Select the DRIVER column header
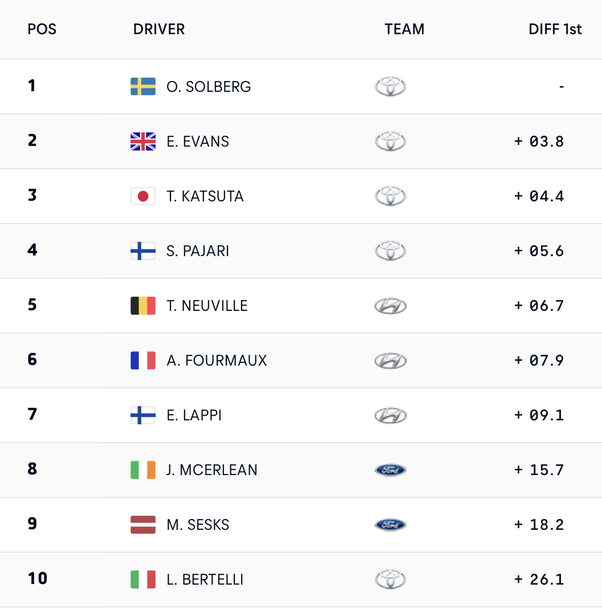This screenshot has height=608, width=602. [x=159, y=29]
